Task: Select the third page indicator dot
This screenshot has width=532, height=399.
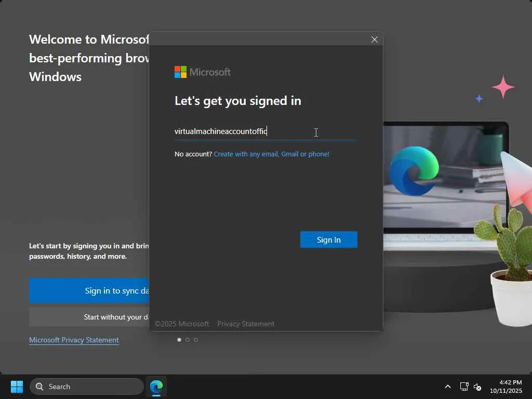Action: (x=196, y=340)
